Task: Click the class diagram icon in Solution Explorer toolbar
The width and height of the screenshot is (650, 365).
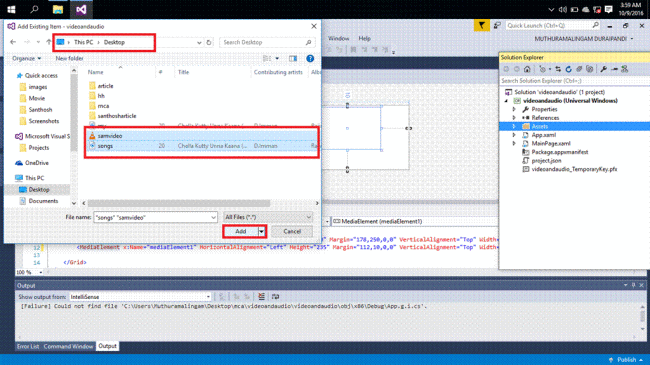Action: [625, 69]
